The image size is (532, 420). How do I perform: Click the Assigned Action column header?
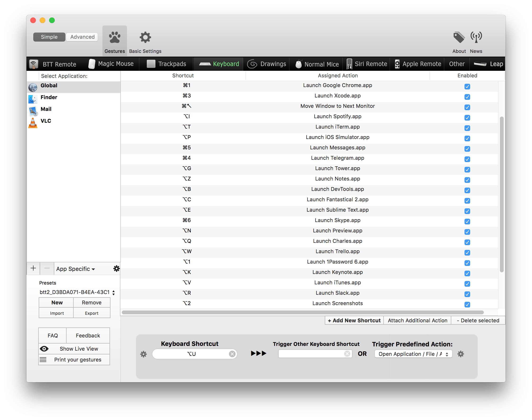338,76
